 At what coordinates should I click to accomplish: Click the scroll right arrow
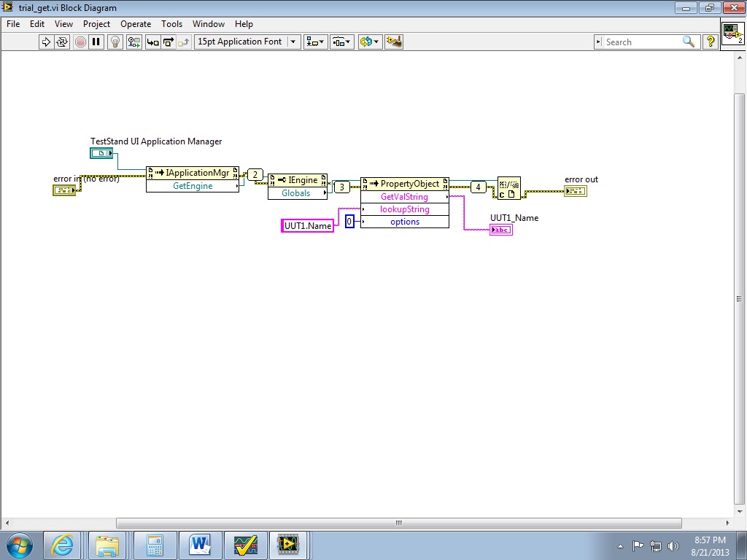727,523
